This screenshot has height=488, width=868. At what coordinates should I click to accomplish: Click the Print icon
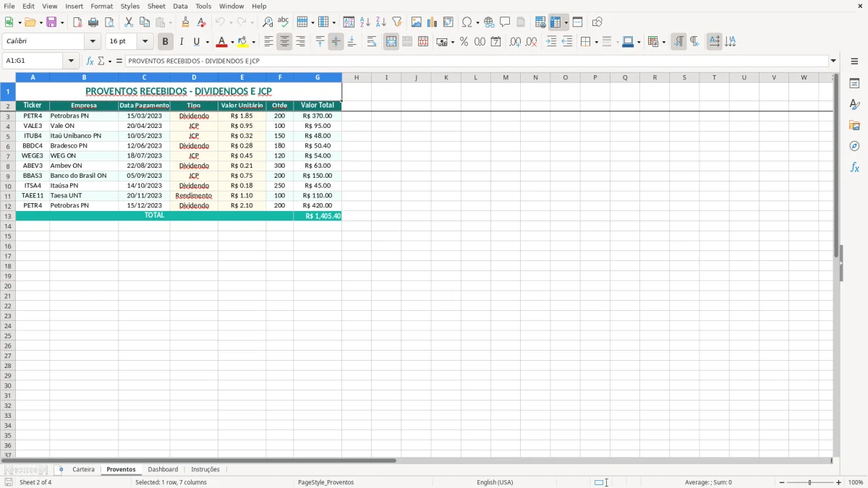click(93, 22)
